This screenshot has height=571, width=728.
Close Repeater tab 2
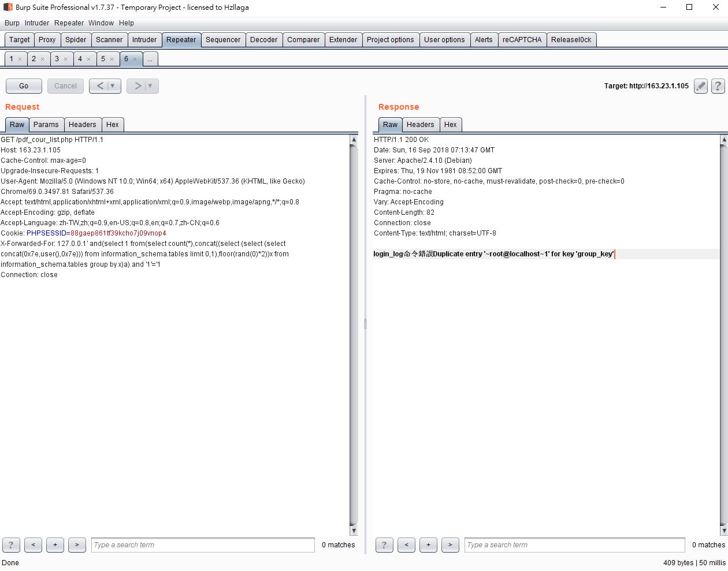pos(42,59)
